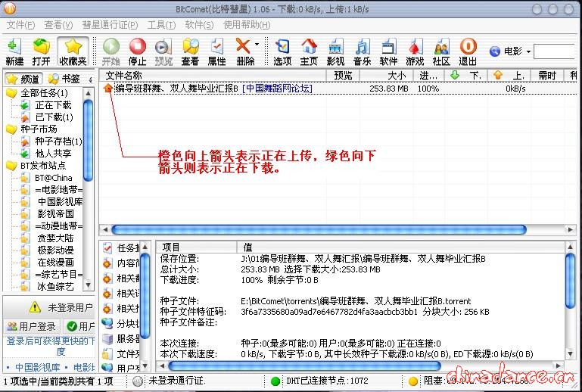The width and height of the screenshot is (582, 392).
Task: Open the 电影 search category dropdown
Action: coord(528,51)
